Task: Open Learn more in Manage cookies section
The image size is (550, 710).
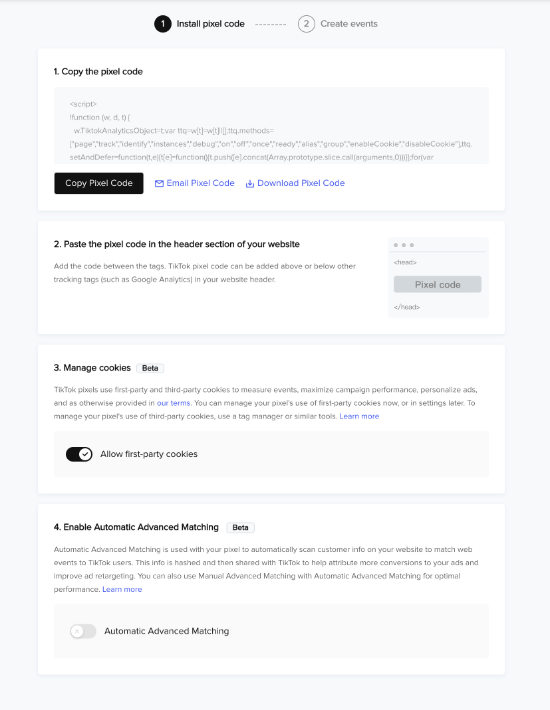Action: 359,416
